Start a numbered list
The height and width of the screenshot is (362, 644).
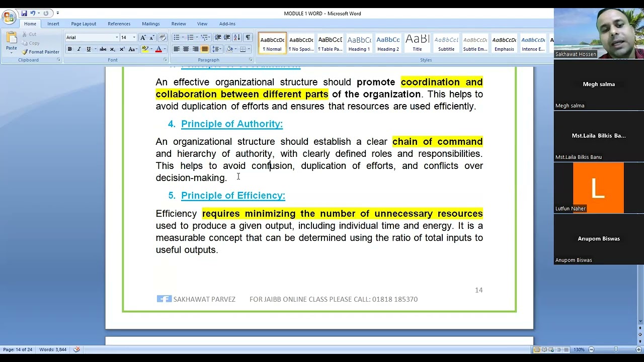[190, 38]
